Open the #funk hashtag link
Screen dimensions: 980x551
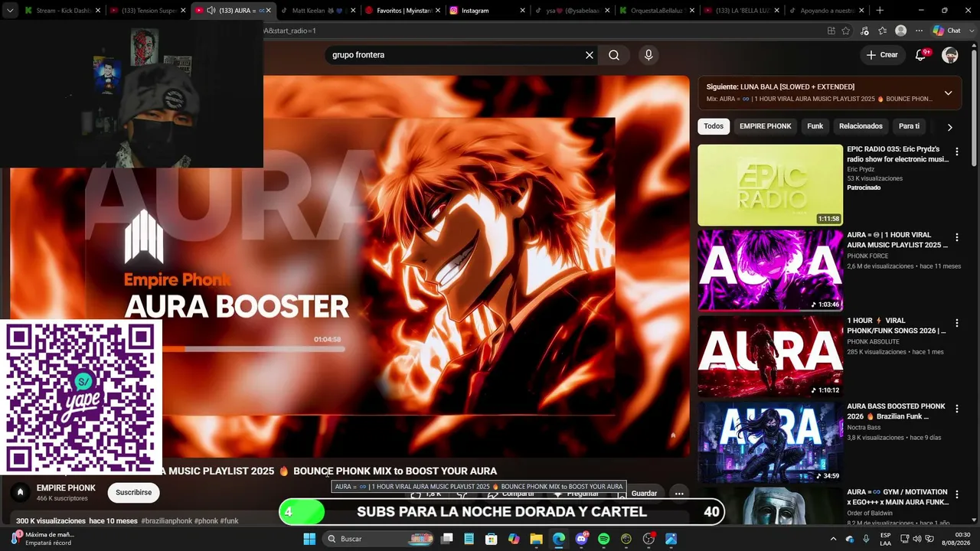[x=230, y=521]
